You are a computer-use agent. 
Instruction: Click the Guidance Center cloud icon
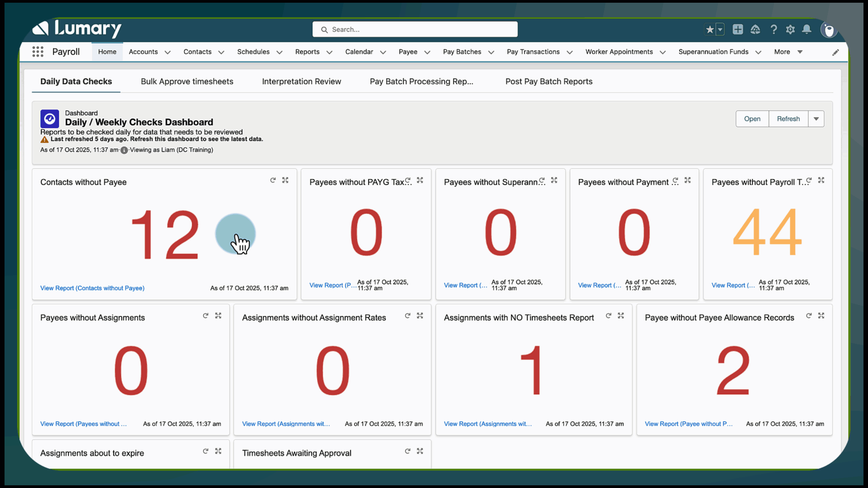pos(755,29)
